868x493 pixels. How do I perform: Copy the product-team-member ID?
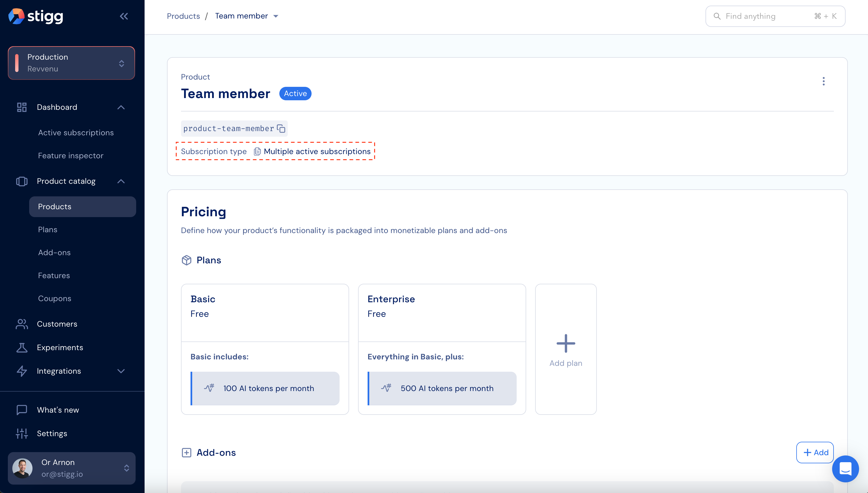click(x=281, y=129)
